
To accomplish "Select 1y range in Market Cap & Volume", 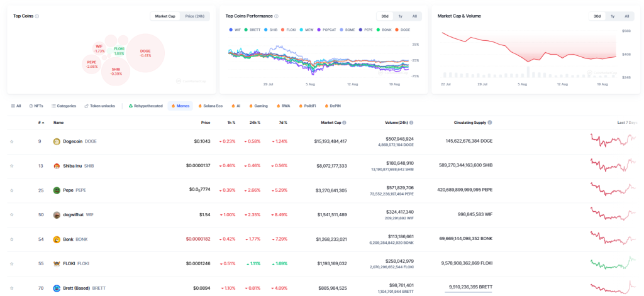I will click(613, 16).
